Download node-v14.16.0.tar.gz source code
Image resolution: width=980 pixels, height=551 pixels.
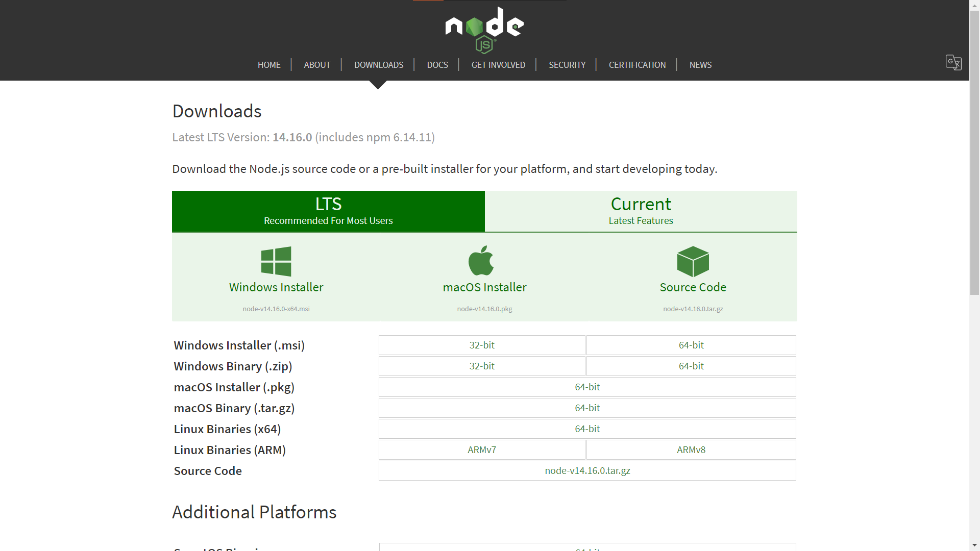tap(587, 470)
